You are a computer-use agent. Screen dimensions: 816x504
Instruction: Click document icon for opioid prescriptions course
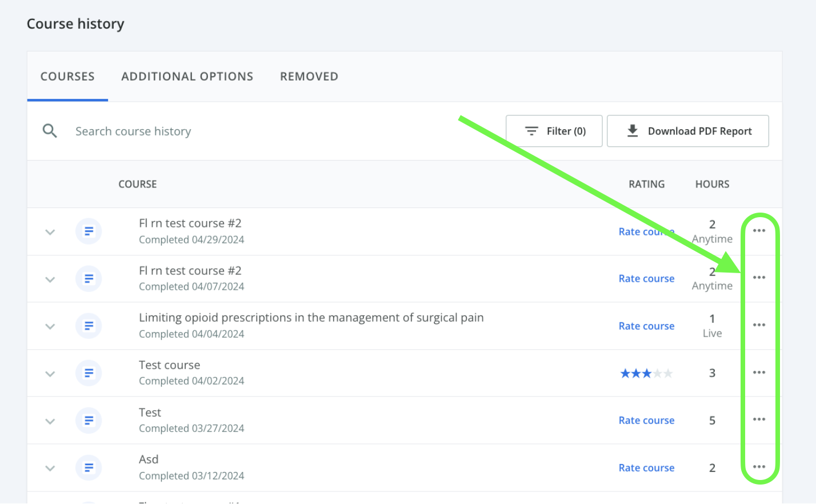point(89,326)
